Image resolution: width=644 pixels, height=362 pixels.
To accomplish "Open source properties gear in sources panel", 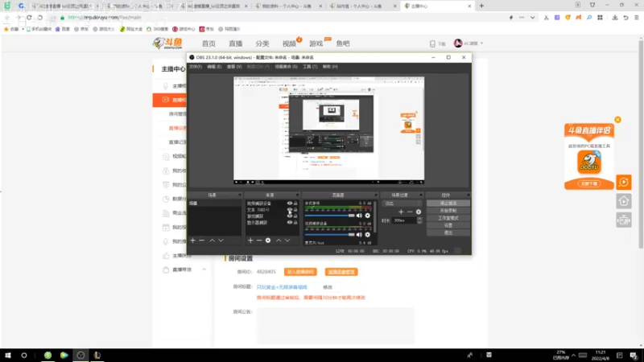I will (268, 241).
